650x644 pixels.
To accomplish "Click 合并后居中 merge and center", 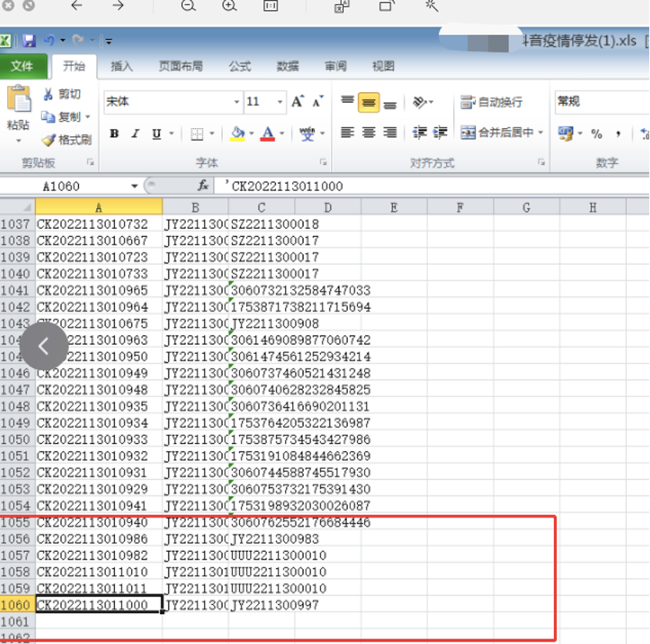I will [497, 133].
